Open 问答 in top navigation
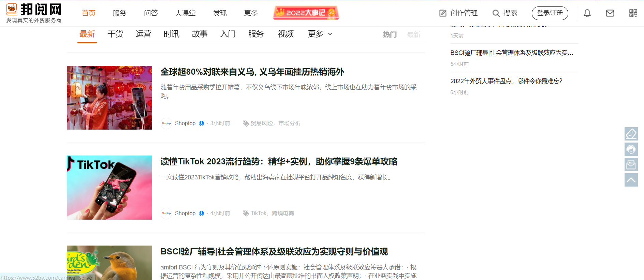 tap(151, 13)
